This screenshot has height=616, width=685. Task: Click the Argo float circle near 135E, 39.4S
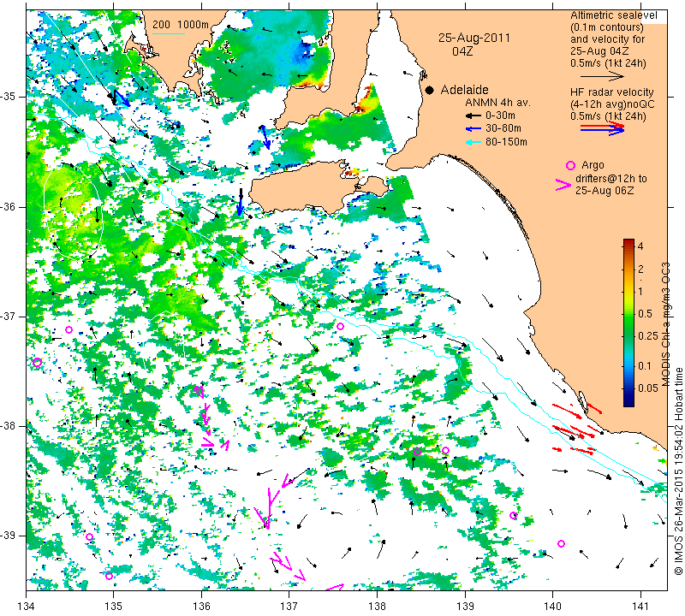click(110, 577)
